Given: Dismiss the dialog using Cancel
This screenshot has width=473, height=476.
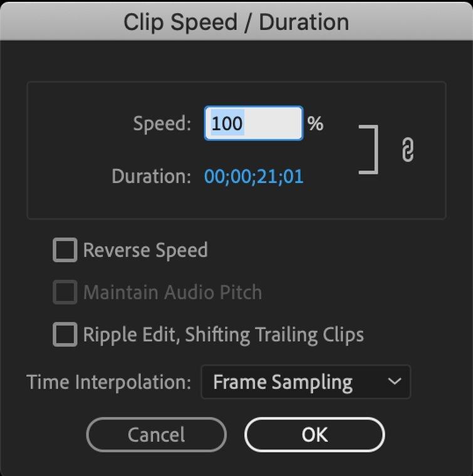Looking at the screenshot, I should click(156, 435).
